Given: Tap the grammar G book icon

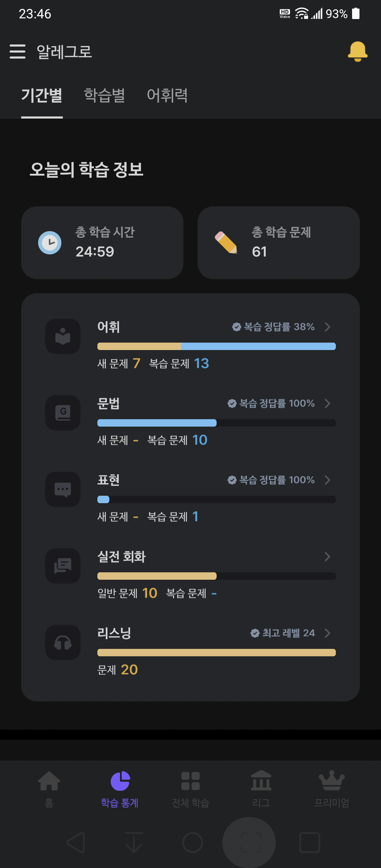Looking at the screenshot, I should (63, 413).
